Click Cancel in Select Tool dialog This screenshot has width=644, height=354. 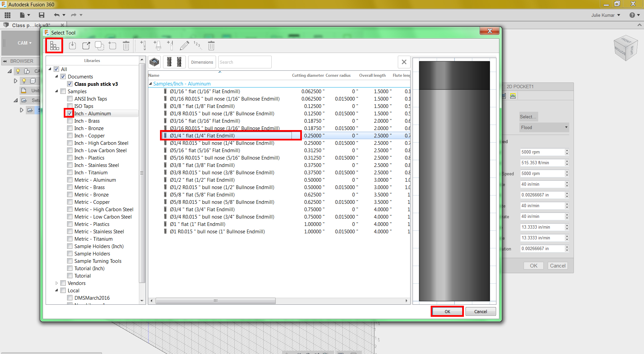click(480, 311)
